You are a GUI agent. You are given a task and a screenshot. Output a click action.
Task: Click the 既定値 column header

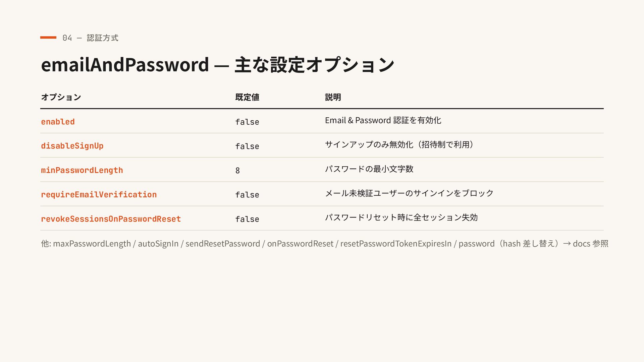tap(247, 97)
